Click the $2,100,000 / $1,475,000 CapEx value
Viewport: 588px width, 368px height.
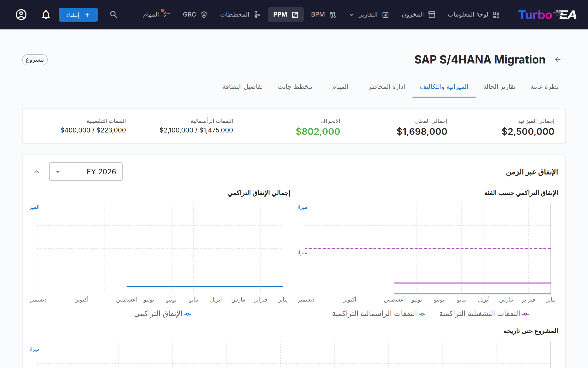coord(196,130)
